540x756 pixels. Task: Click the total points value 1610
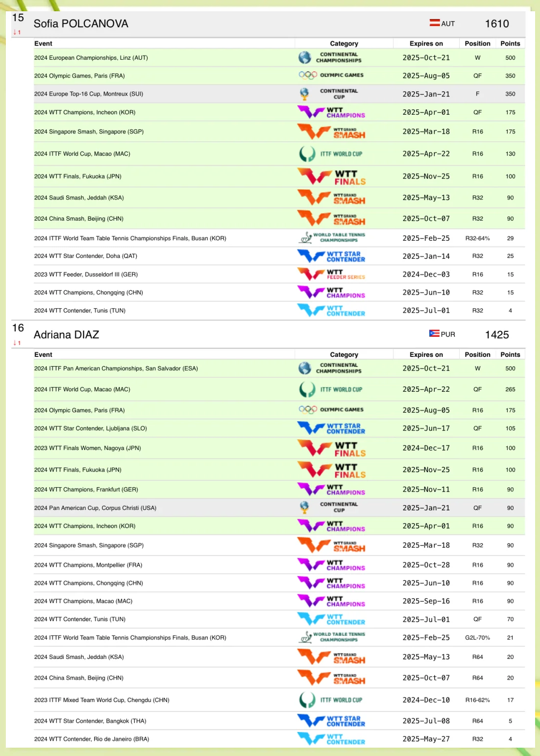tap(497, 24)
